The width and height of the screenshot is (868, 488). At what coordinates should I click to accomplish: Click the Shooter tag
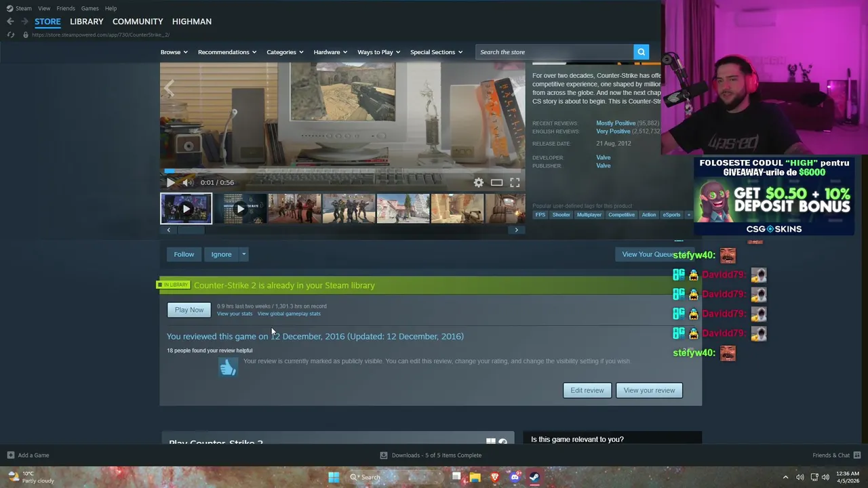pos(561,215)
